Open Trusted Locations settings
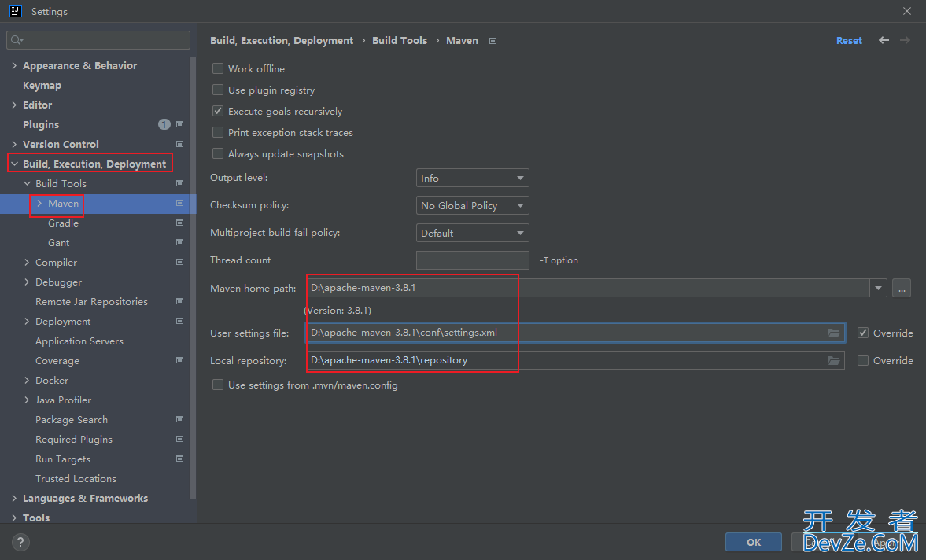Image resolution: width=926 pixels, height=560 pixels. coord(76,478)
